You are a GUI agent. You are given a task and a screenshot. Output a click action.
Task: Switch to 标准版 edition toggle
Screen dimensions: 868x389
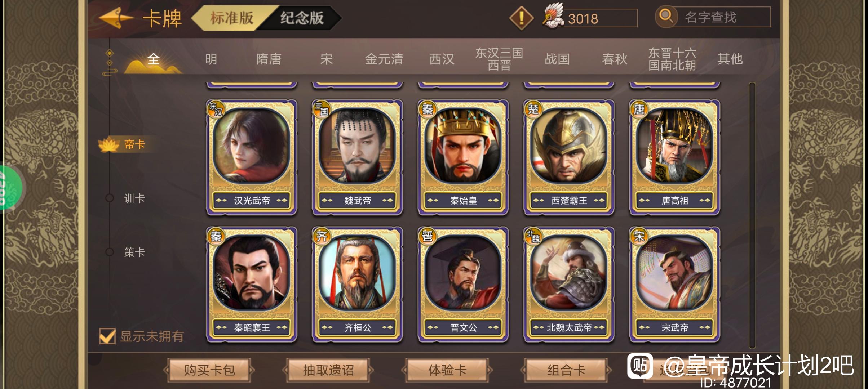coord(231,18)
